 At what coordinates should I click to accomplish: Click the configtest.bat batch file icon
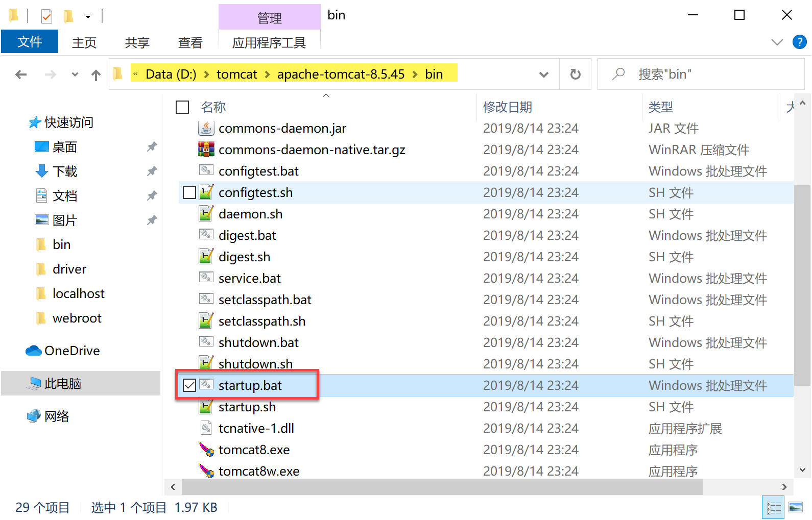pyautogui.click(x=206, y=171)
